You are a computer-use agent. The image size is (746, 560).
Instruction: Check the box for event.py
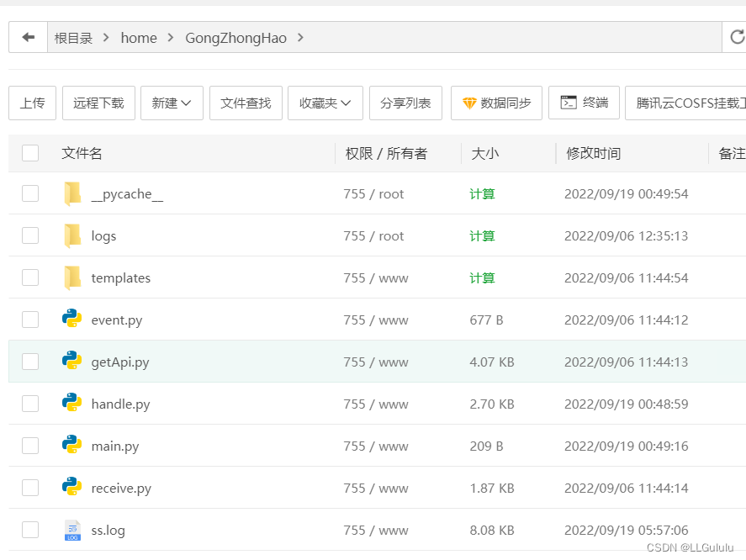pyautogui.click(x=30, y=320)
